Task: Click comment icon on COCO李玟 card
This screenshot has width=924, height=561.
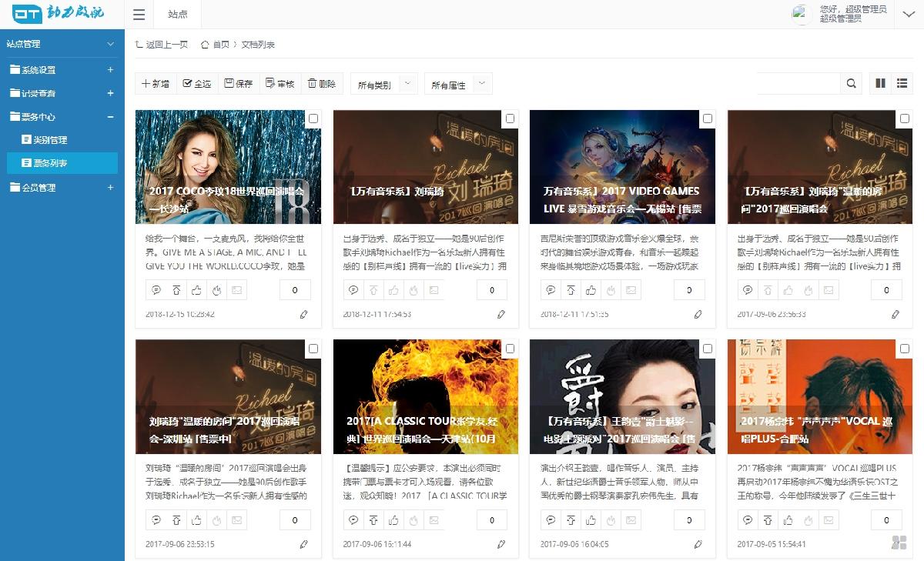Action: point(156,290)
